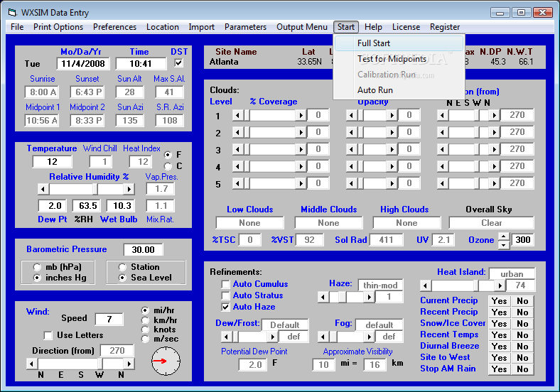Click Yes for Diurnal Breeze
Viewport: 560px width, 392px height.
[500, 347]
